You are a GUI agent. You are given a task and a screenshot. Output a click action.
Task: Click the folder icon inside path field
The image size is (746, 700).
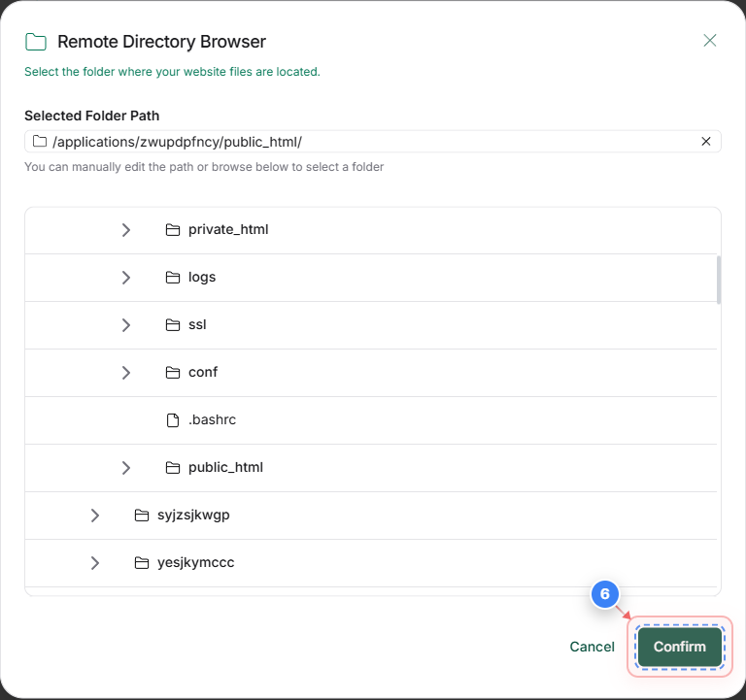coord(40,141)
